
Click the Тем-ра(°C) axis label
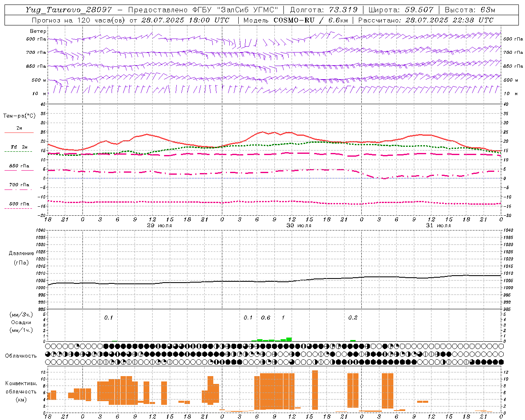tap(19, 116)
